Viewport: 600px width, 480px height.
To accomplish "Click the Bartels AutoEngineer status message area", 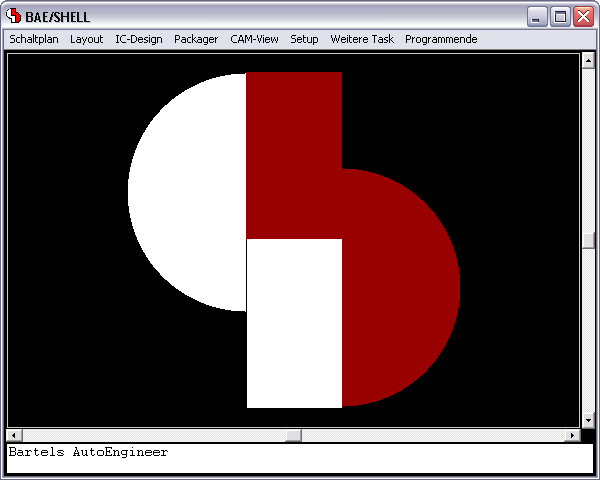I will click(300, 458).
